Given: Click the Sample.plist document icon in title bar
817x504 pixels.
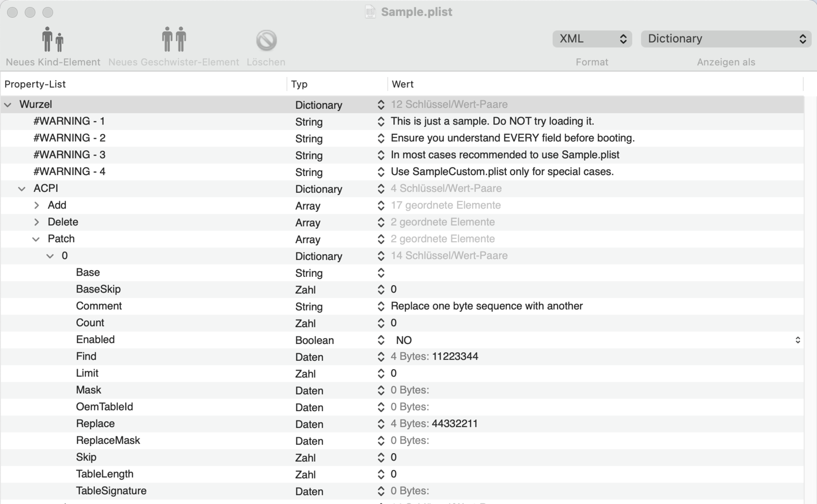Looking at the screenshot, I should click(370, 12).
